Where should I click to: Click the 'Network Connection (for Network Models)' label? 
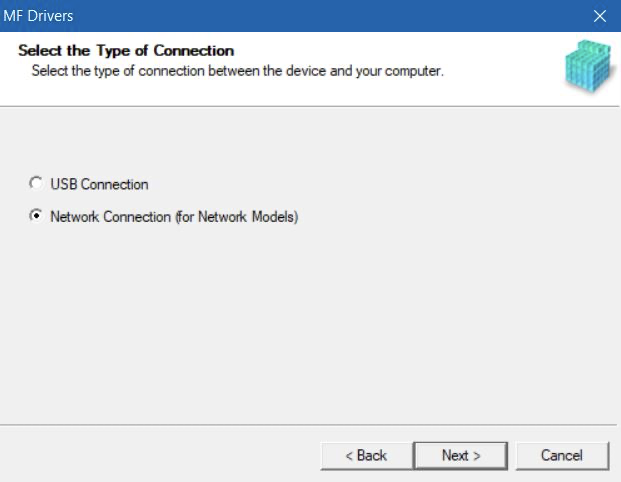[174, 217]
